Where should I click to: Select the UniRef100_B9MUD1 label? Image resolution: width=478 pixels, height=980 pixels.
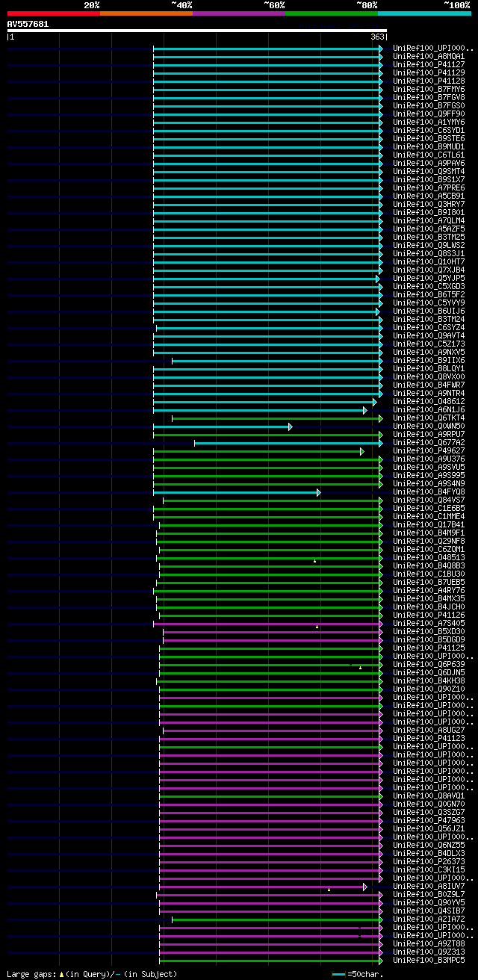tap(429, 147)
